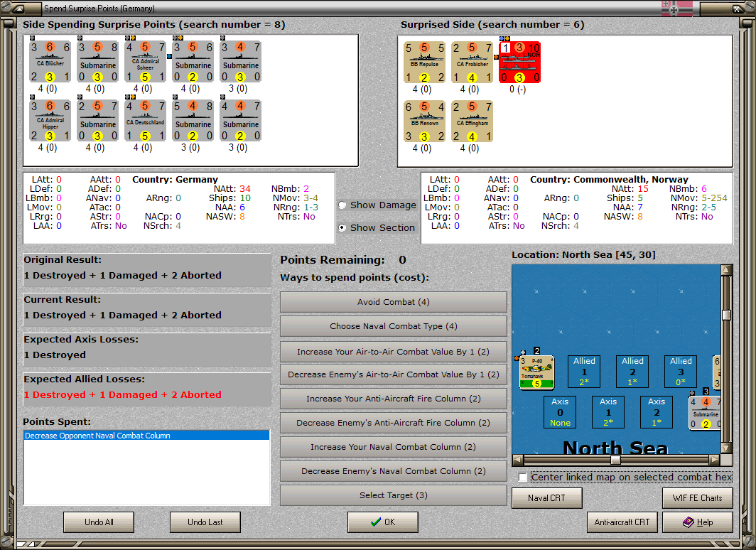The height and width of the screenshot is (550, 756).
Task: Click the map's scroll up arrow
Action: coord(727,270)
